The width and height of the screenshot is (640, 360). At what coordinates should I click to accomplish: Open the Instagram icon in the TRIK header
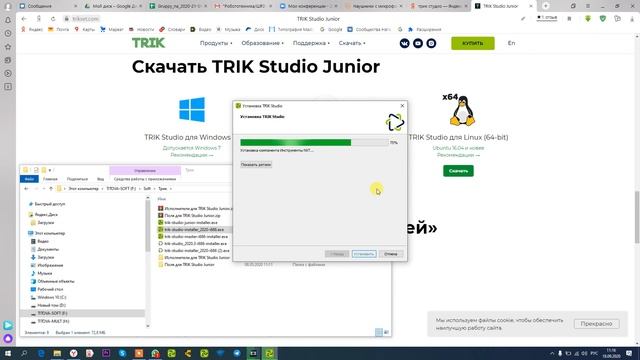431,43
